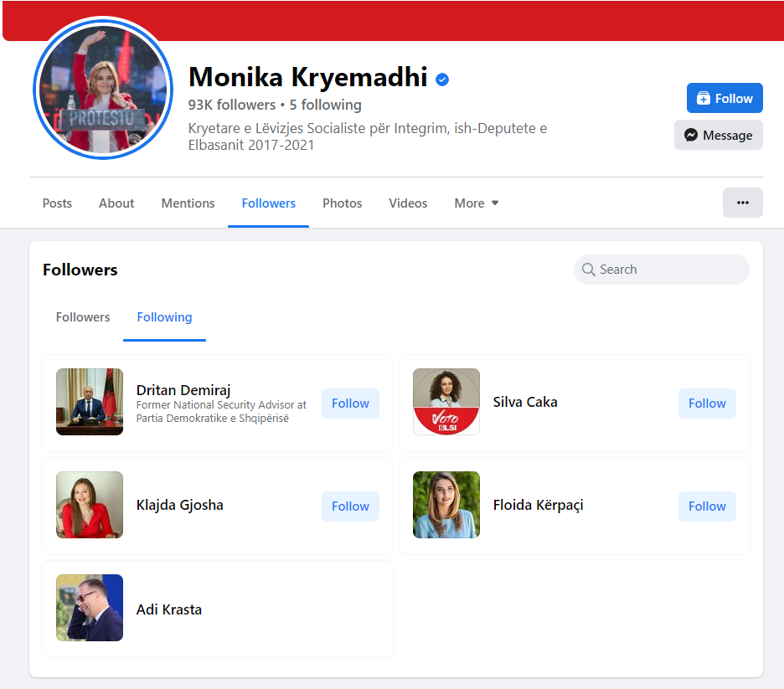Screen dimensions: 784x689
Task: Open Klajda Gjosha's profile photo
Action: click(x=90, y=505)
